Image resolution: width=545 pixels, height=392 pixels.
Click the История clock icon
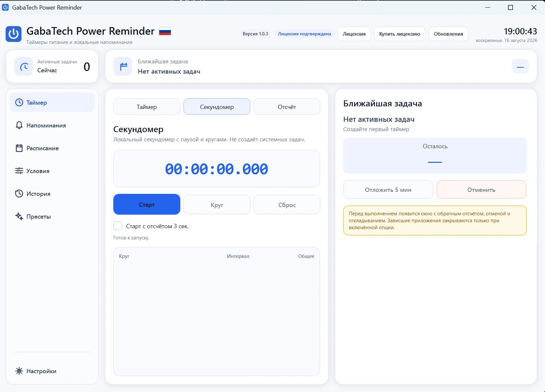(19, 194)
